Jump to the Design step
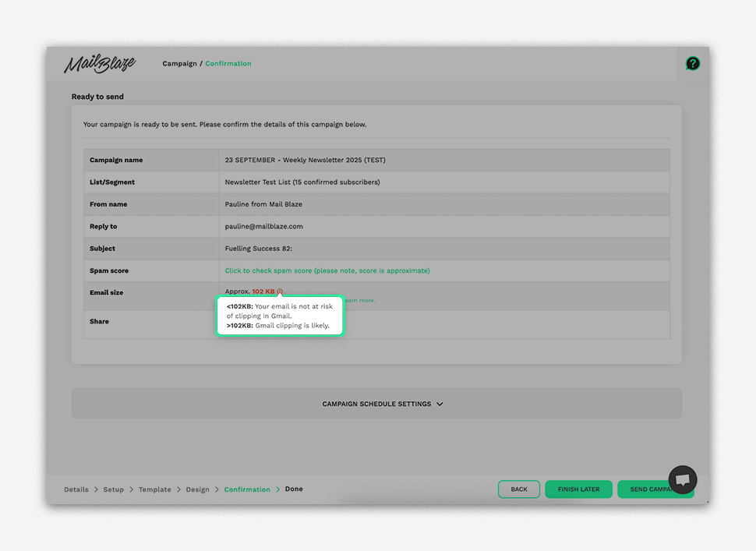This screenshot has width=756, height=551. [x=197, y=489]
